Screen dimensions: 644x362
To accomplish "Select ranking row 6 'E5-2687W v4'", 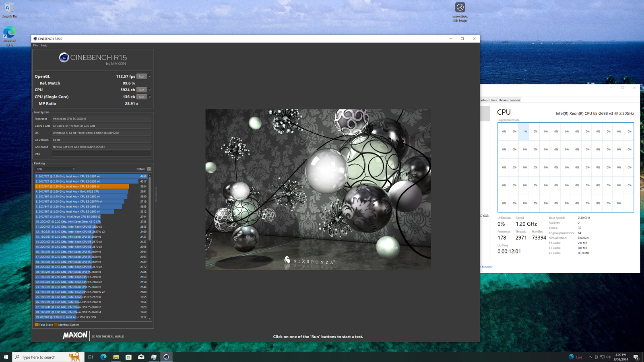I will (x=91, y=202).
